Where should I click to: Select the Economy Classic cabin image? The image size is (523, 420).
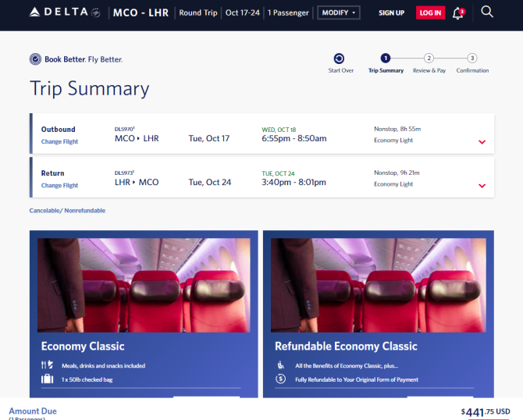144,285
